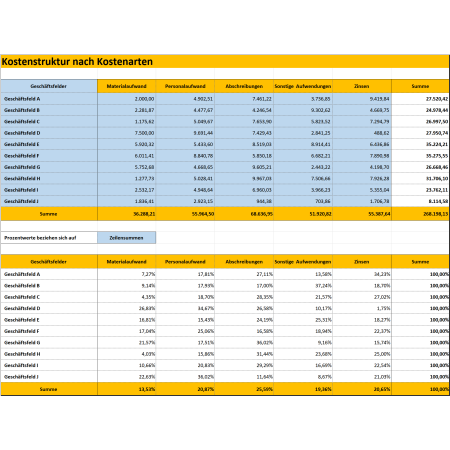Select Geschäftsfeld F's Zinsen amount in the upper table
The width and height of the screenshot is (450, 450).
362,156
